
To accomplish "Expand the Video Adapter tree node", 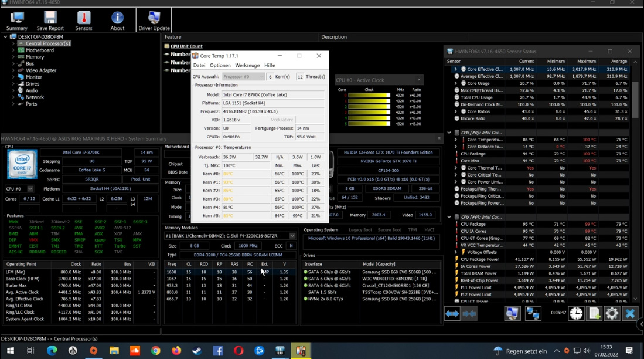I will click(13, 70).
